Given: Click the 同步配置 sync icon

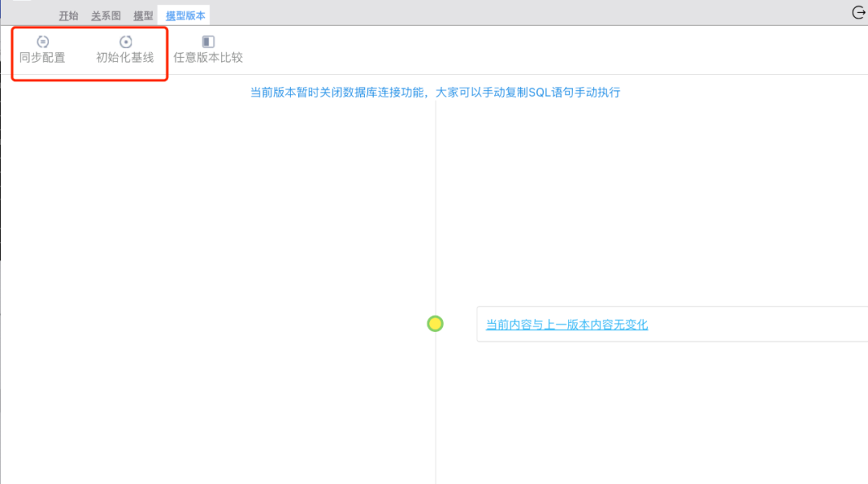Looking at the screenshot, I should [x=43, y=42].
